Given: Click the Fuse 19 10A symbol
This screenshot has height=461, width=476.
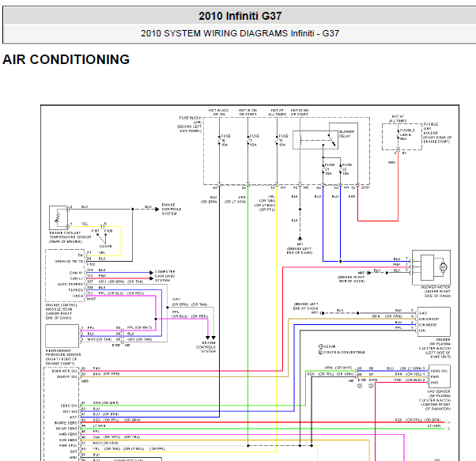Looking at the screenshot, I should click(x=219, y=140).
